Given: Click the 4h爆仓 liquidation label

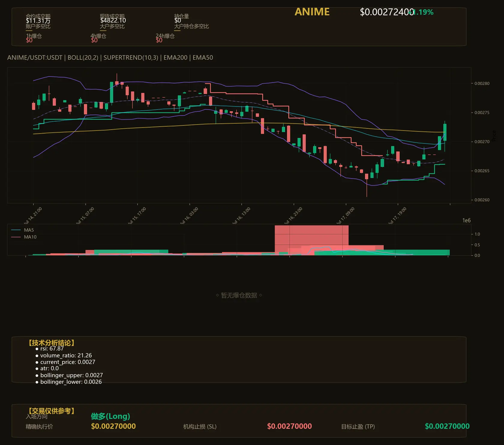Looking at the screenshot, I should point(98,36).
